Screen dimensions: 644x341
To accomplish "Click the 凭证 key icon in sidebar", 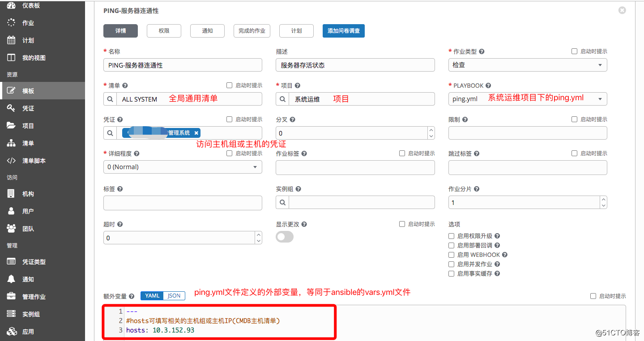I will tap(11, 108).
